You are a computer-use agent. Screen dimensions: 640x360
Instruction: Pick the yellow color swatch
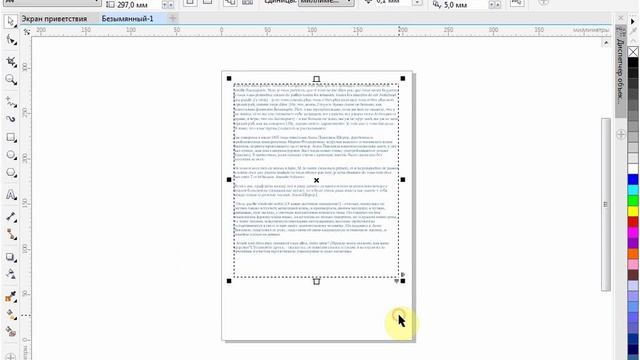click(633, 211)
